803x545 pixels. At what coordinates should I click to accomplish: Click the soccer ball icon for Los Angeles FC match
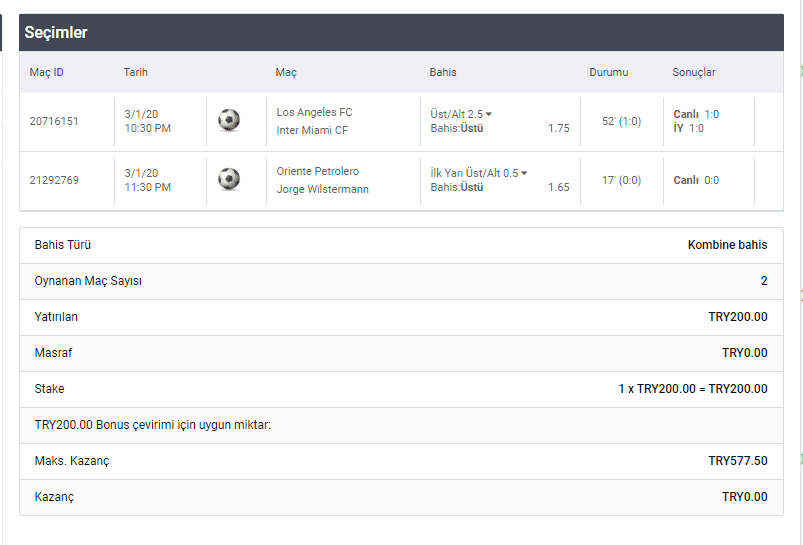tap(229, 120)
